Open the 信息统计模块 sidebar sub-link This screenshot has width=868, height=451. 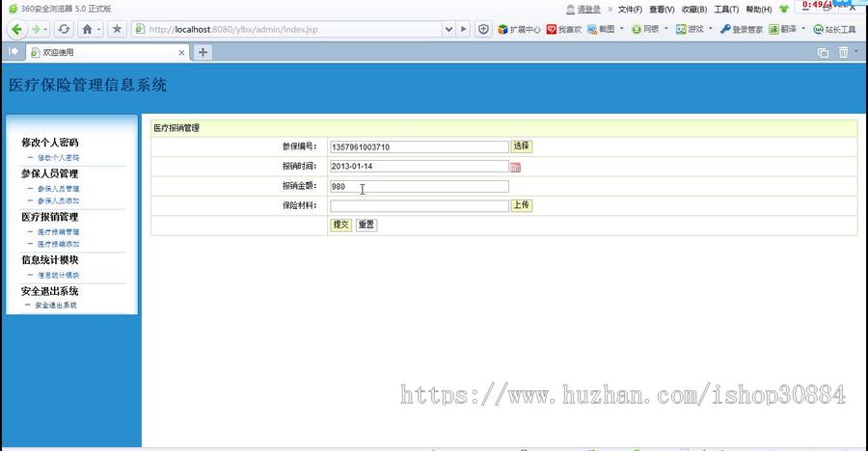tap(58, 275)
